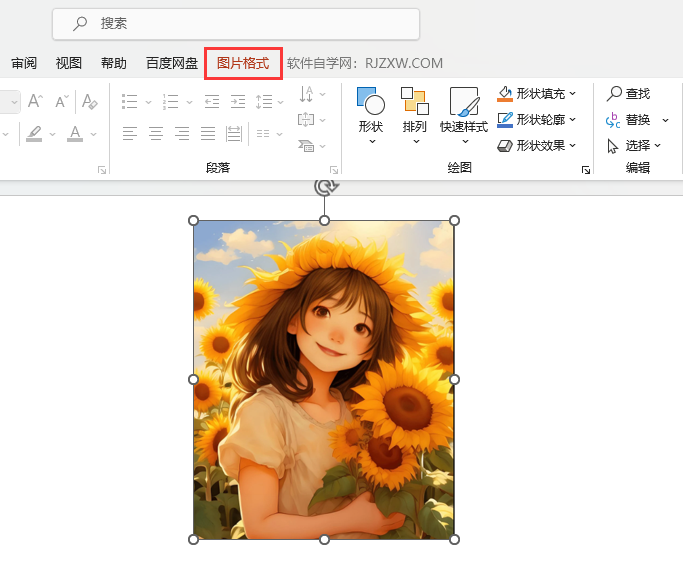Open the 绘图 group dialog launcher
Viewport: 683px width, 571px height.
pyautogui.click(x=586, y=169)
